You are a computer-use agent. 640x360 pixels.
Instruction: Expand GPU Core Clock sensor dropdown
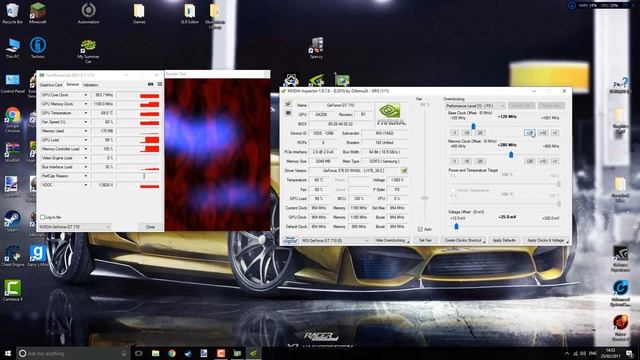86,95
